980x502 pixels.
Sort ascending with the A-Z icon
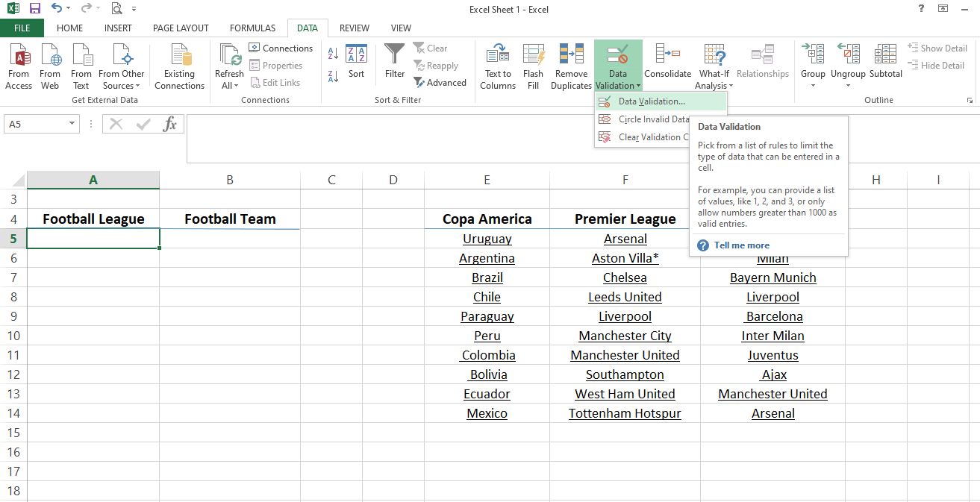tap(331, 54)
